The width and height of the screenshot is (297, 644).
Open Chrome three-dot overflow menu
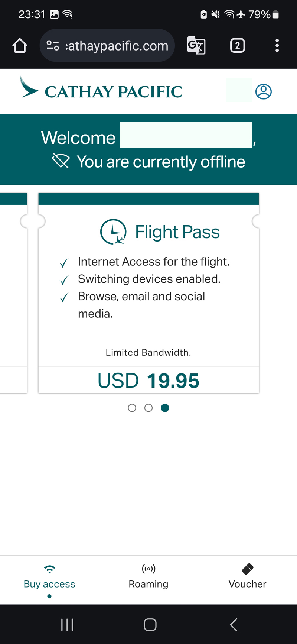pos(277,46)
